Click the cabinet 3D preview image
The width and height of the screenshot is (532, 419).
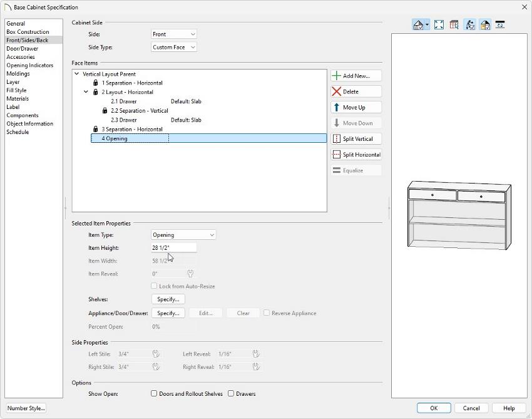click(x=459, y=215)
